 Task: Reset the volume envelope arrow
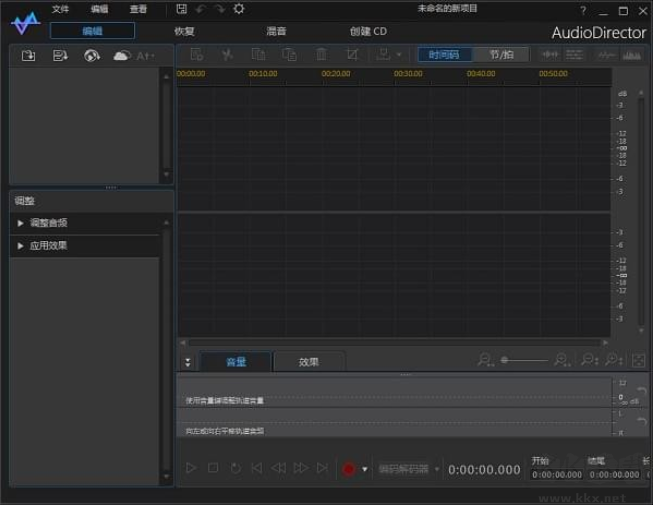coord(642,391)
